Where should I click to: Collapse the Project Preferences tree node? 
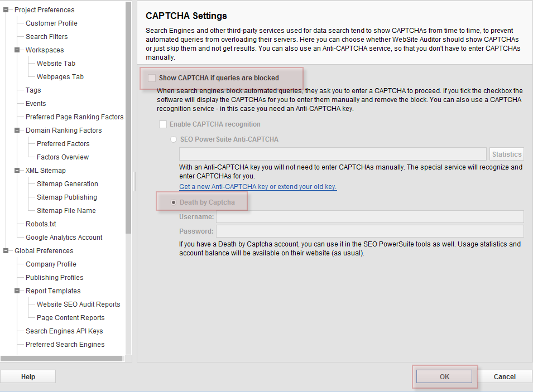(x=6, y=10)
